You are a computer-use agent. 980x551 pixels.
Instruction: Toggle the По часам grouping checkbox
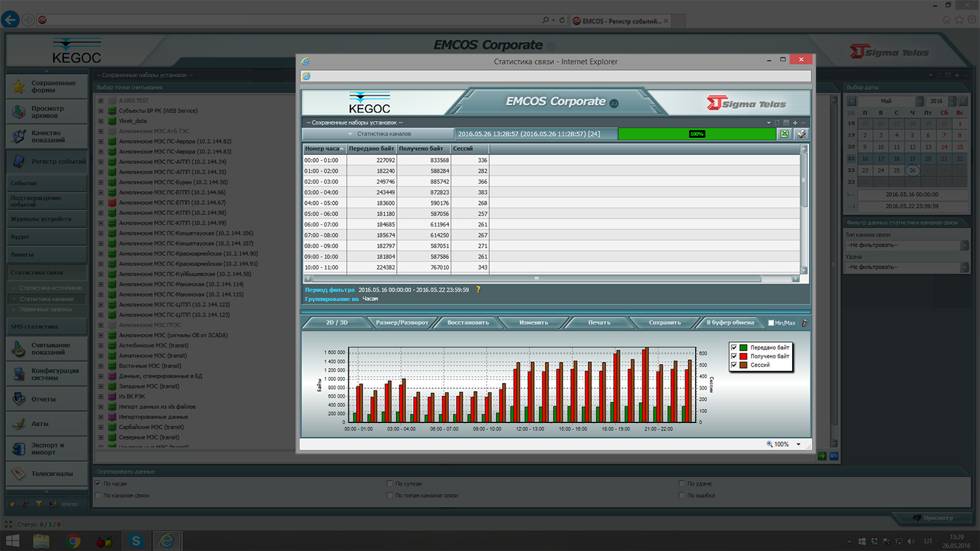(98, 484)
